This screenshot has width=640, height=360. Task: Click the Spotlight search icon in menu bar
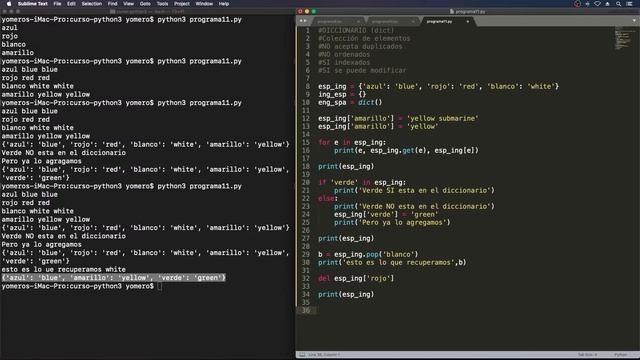(x=619, y=4)
